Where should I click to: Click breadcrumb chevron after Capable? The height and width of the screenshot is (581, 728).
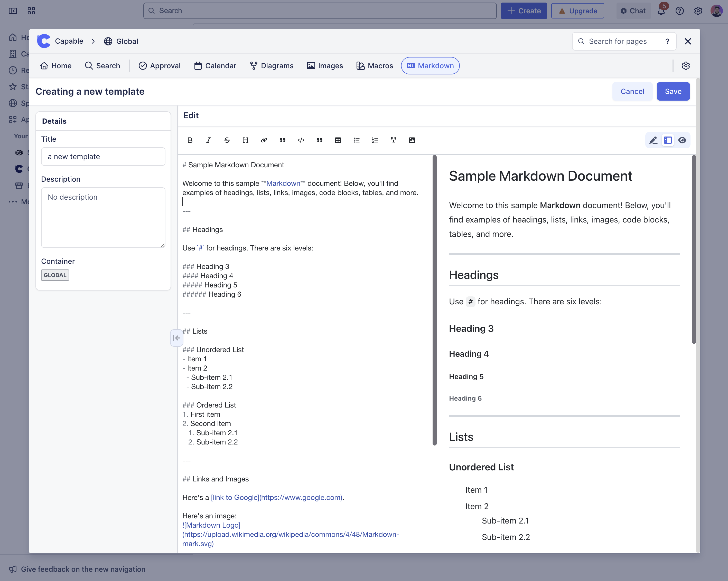click(x=93, y=41)
